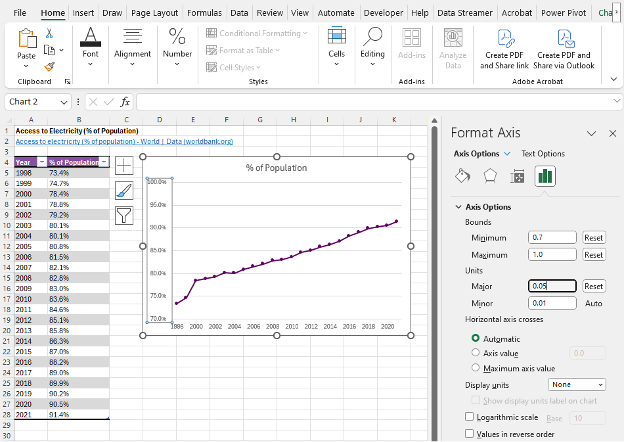Click the Format Painter brush icon

pos(49,67)
